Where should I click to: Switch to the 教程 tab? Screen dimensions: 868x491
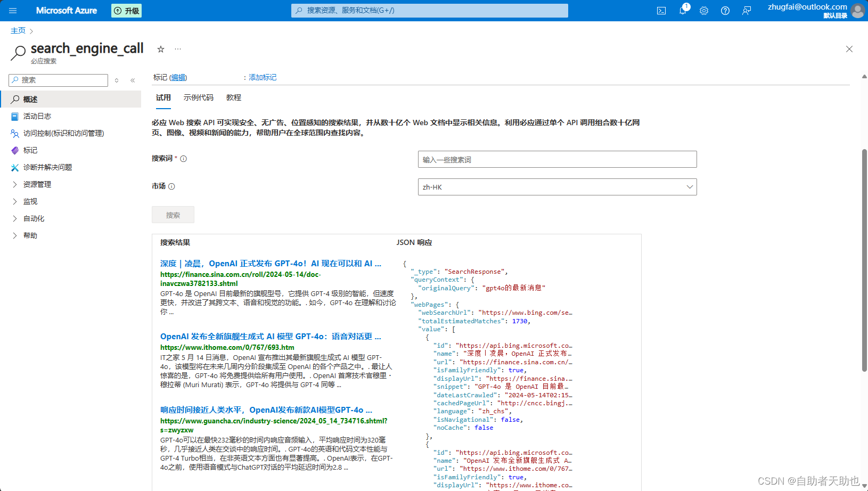pyautogui.click(x=234, y=97)
